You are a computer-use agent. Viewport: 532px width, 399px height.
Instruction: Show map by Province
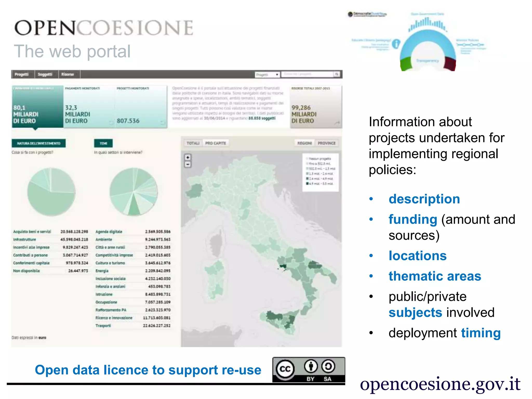coord(327,143)
